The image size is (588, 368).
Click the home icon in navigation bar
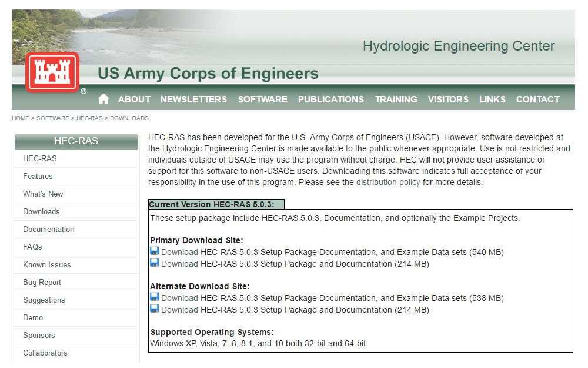[104, 99]
